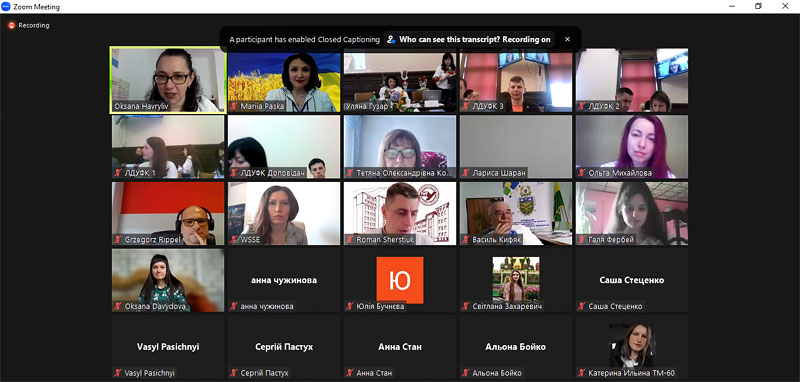
Task: Click muted mic icon on Ольга Михайлова
Action: point(582,173)
